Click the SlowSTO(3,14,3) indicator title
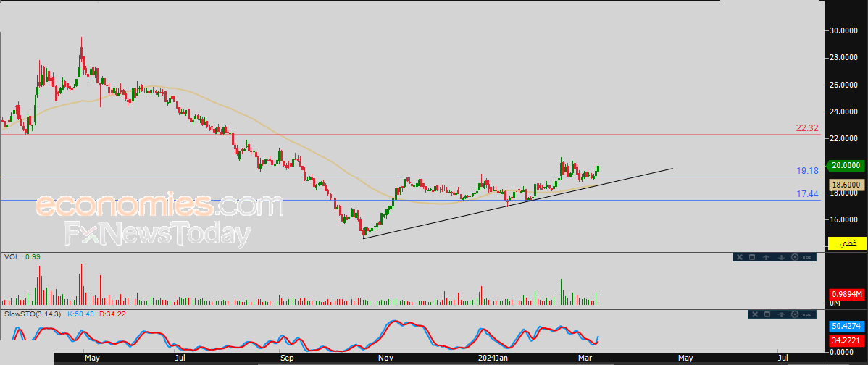868x365 pixels. click(x=33, y=314)
